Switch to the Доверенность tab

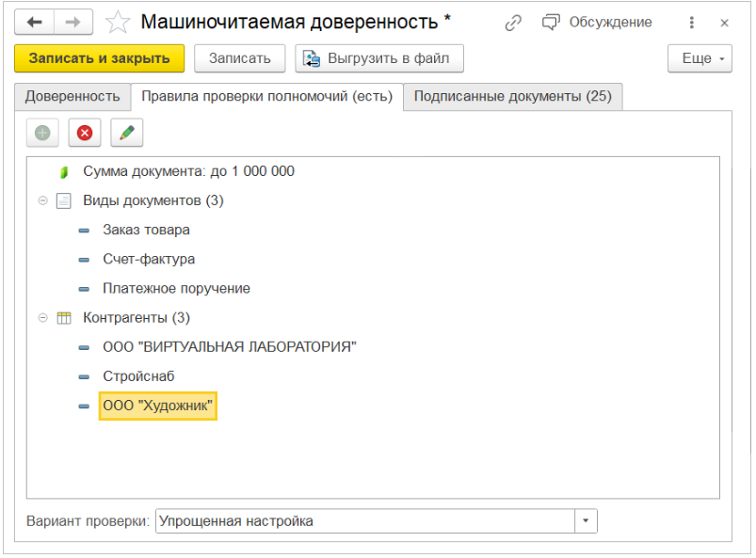pos(72,96)
